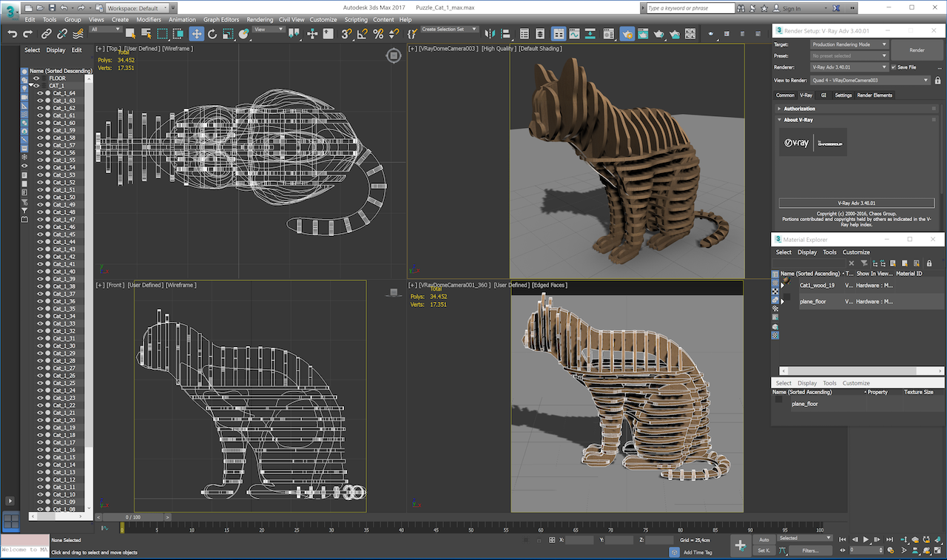Toggle visibility of Cat_1_64 object
The image size is (947, 560).
coord(41,93)
